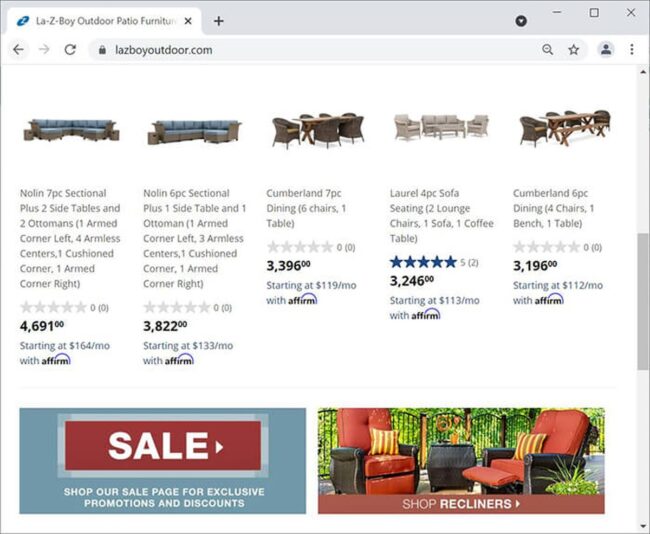Open the Cumberland 7pc Dining product link
The width and height of the screenshot is (650, 534).
(306, 208)
